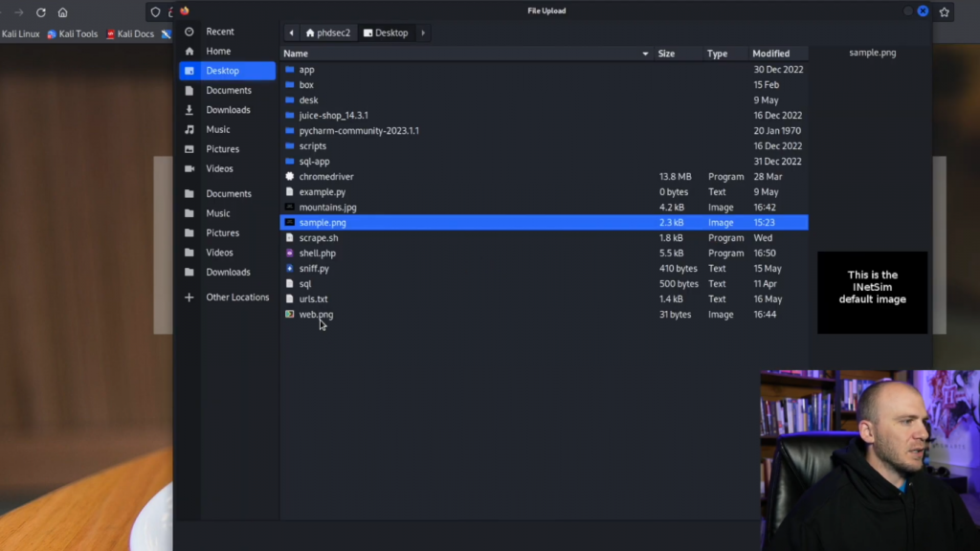The image size is (980, 551).
Task: Open the Kali Tools bookmark
Action: click(x=73, y=33)
